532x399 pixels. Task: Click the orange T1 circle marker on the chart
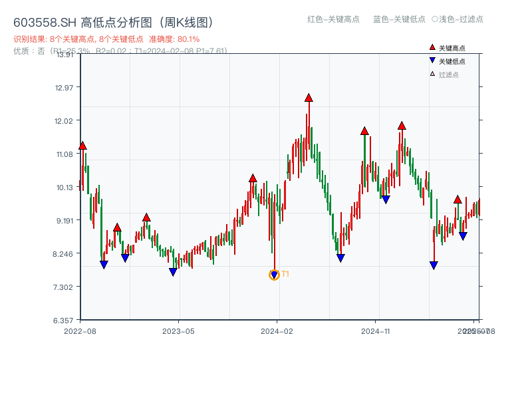point(274,273)
